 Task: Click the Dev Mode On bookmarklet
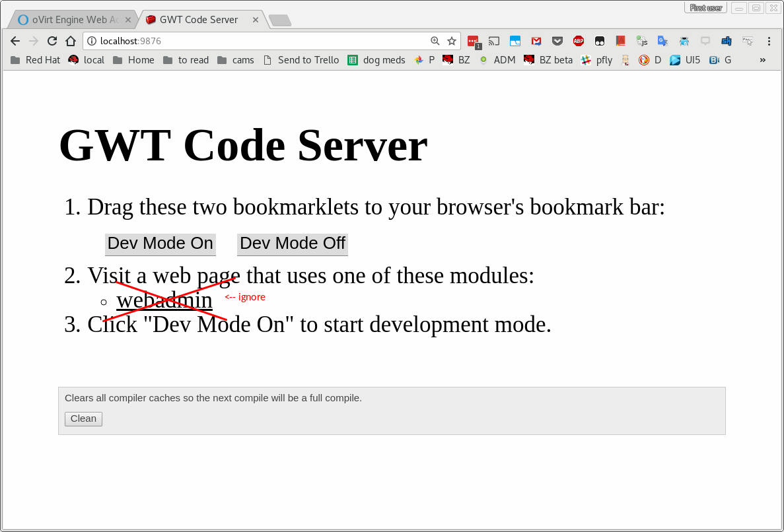coord(160,244)
